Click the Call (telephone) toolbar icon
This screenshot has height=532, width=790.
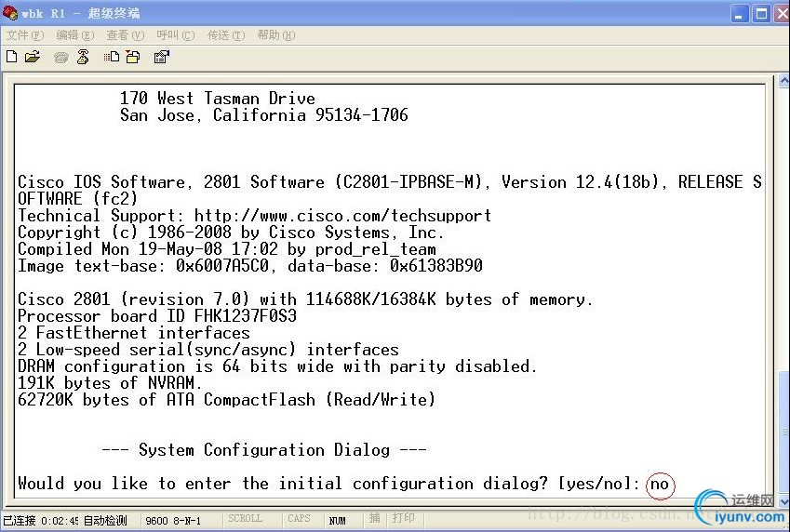point(61,58)
